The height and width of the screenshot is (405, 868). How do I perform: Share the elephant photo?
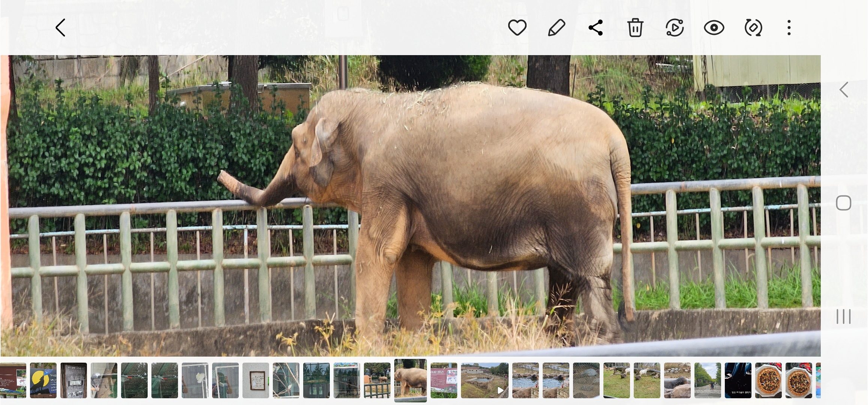(596, 28)
